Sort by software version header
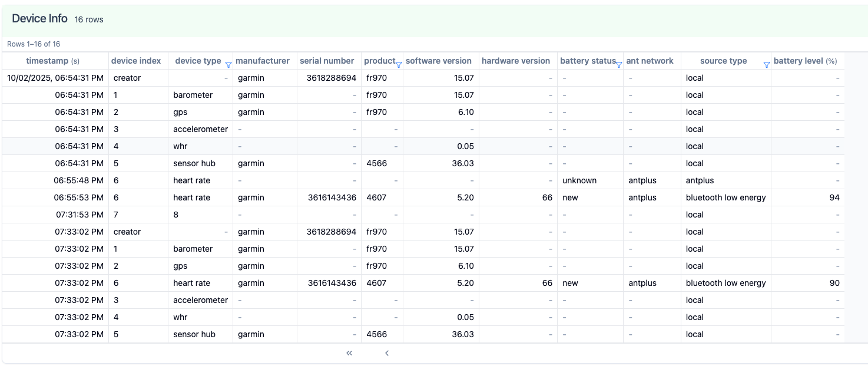The height and width of the screenshot is (369, 868). click(438, 61)
